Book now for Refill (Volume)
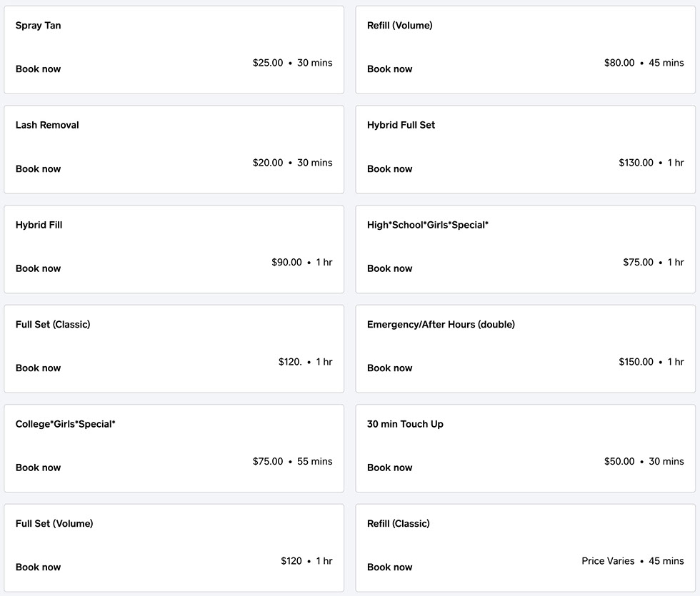The width and height of the screenshot is (700, 596). (389, 69)
